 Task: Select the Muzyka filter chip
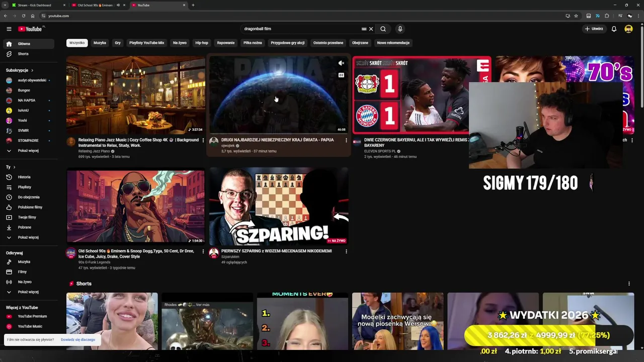click(x=100, y=43)
